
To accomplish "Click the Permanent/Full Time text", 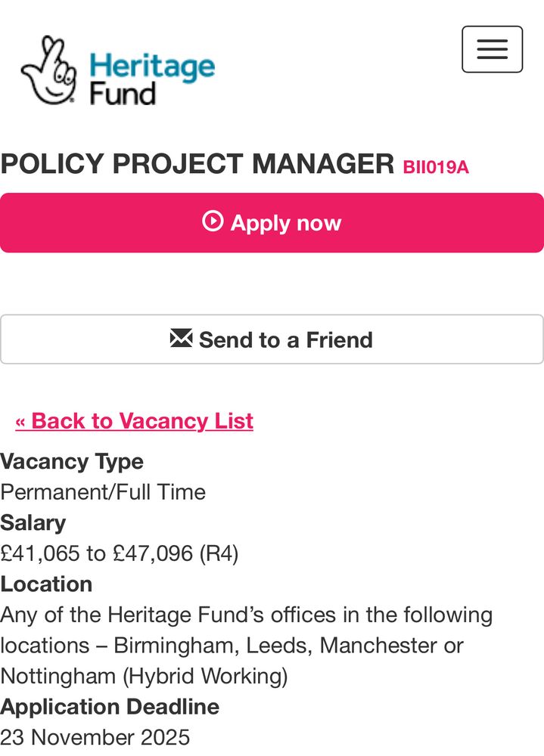I will click(103, 492).
